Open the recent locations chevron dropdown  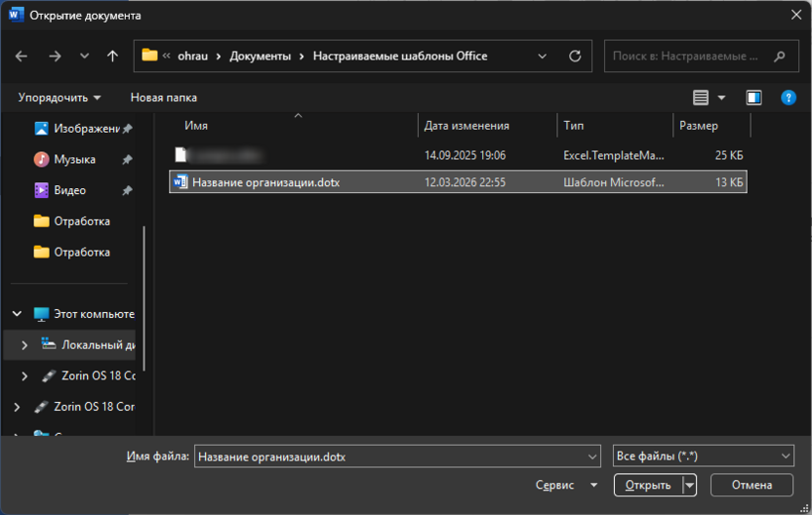[84, 56]
